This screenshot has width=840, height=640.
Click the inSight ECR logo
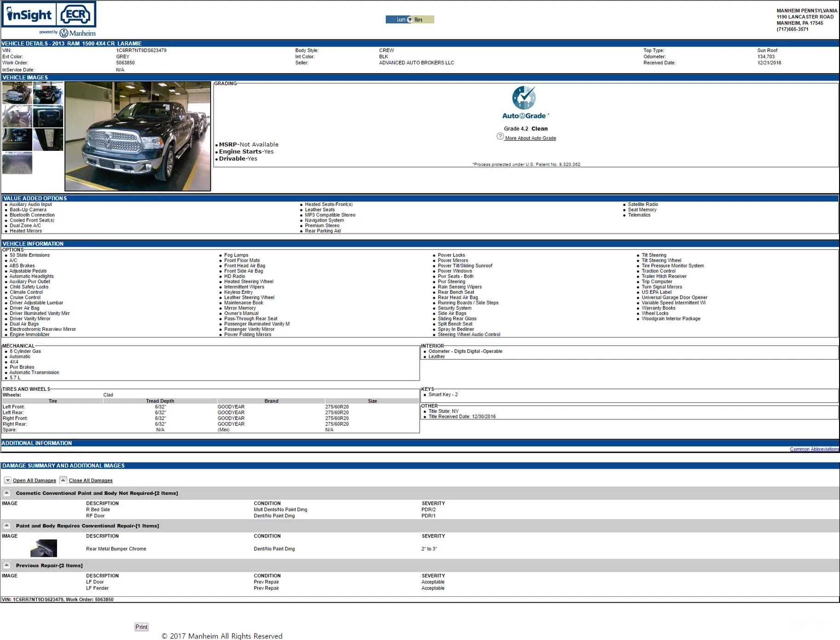(x=49, y=15)
